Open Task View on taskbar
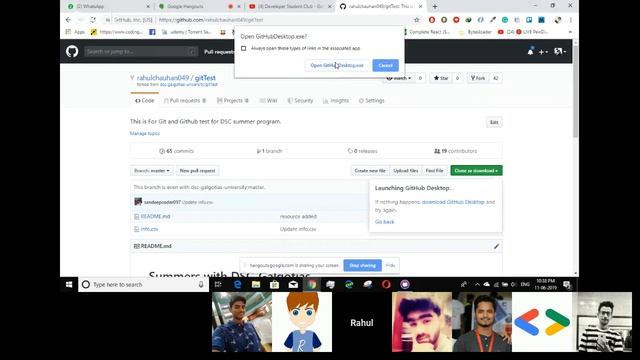 (218, 284)
